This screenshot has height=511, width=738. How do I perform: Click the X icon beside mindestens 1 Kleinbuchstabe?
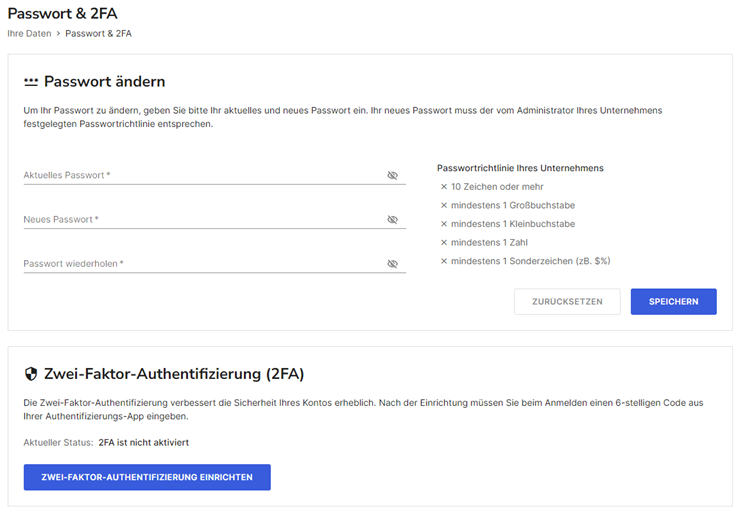coord(444,224)
